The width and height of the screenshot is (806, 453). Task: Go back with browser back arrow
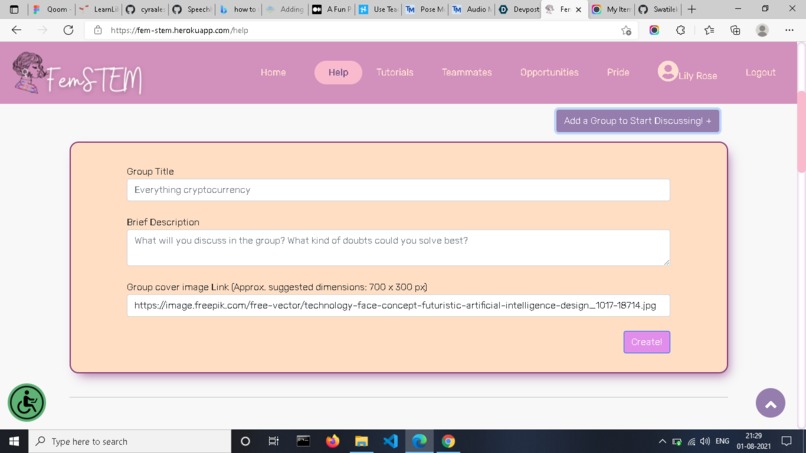pos(16,30)
